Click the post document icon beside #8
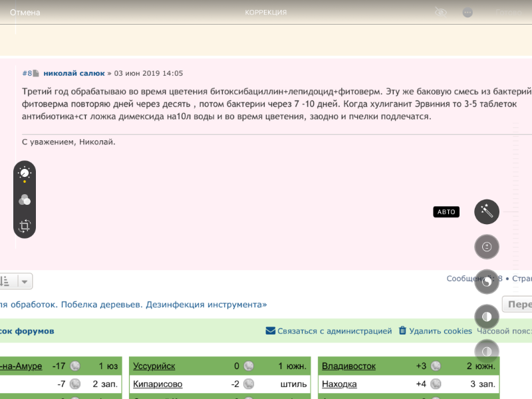 pyautogui.click(x=36, y=73)
